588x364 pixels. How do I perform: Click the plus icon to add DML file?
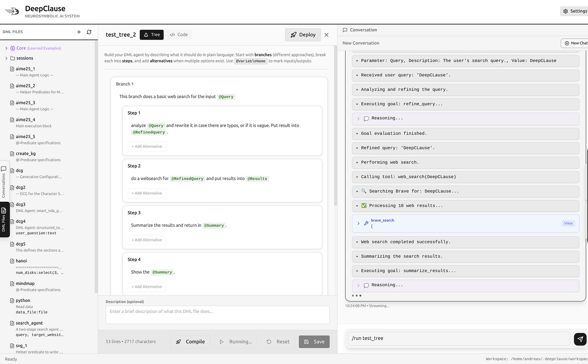coord(79,32)
